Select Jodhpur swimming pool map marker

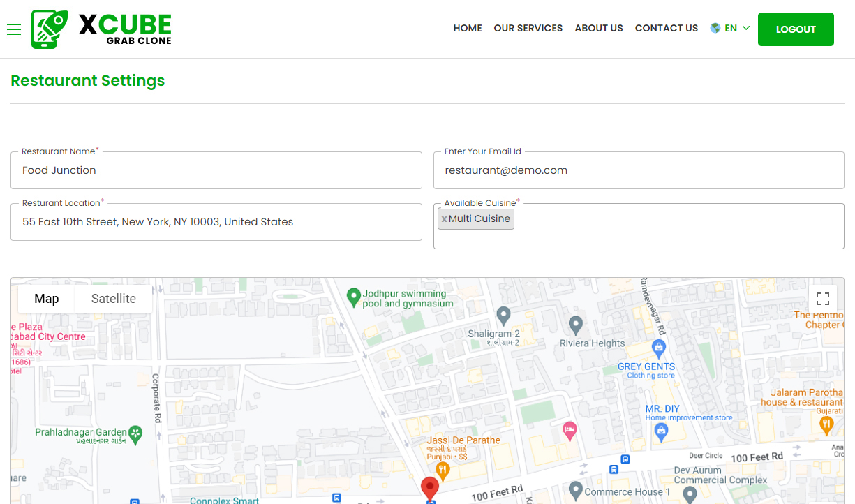tap(354, 297)
